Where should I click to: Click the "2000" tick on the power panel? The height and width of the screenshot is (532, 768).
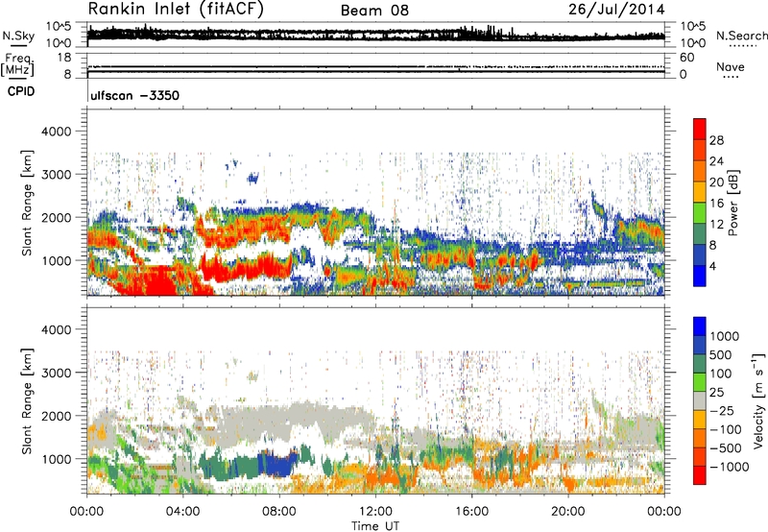pyautogui.click(x=56, y=217)
